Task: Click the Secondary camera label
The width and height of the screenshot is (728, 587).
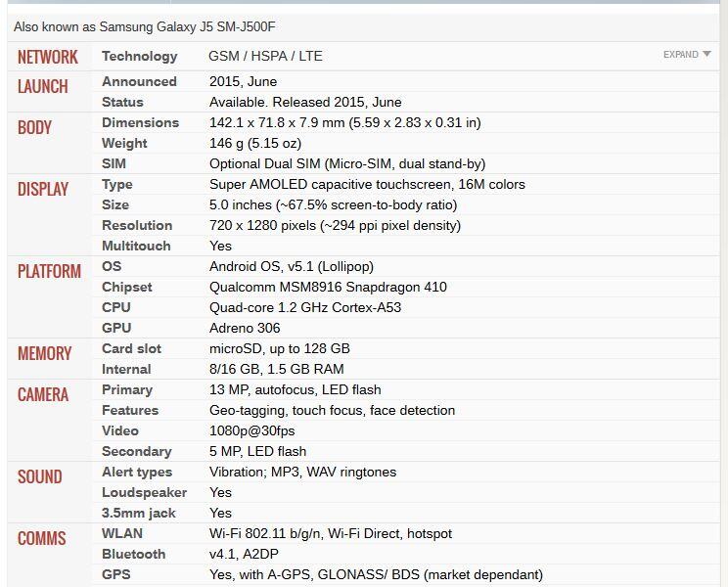Action: click(137, 452)
